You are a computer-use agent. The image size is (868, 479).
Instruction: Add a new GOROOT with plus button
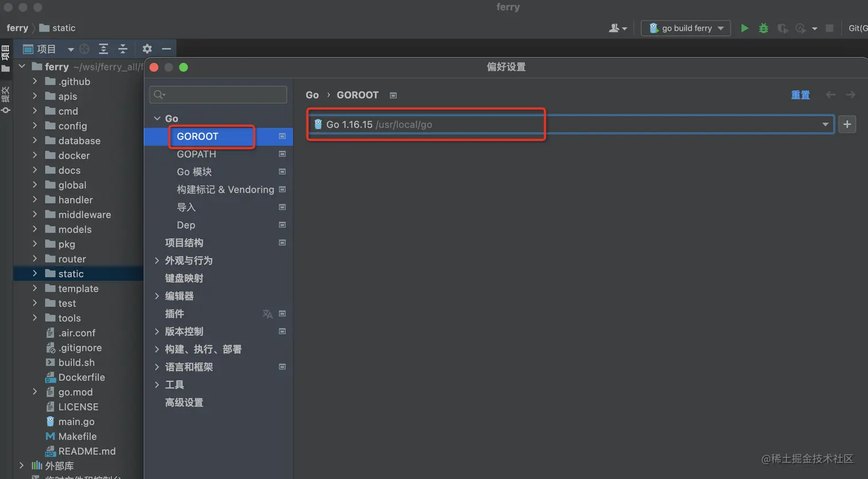click(847, 124)
